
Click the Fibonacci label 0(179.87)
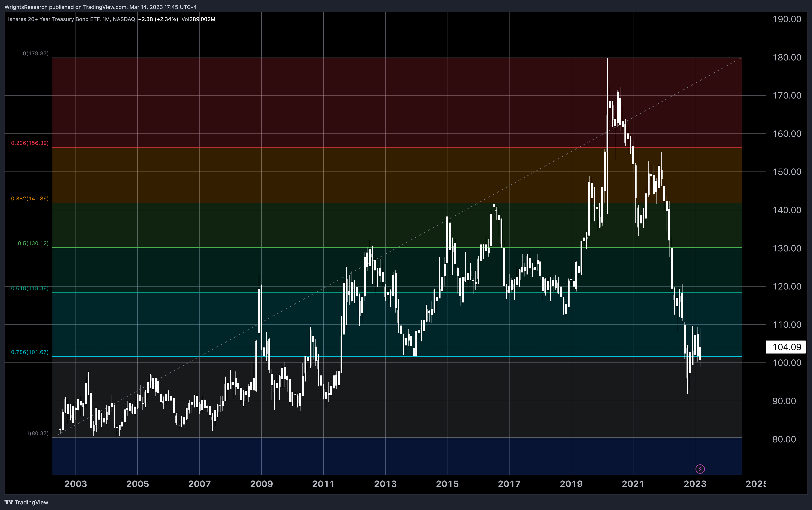pos(36,54)
